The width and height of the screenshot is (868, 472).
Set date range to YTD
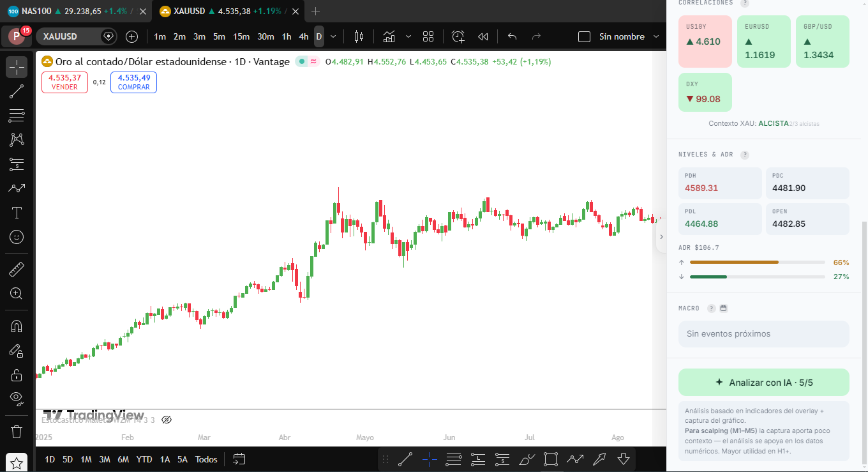(144, 459)
